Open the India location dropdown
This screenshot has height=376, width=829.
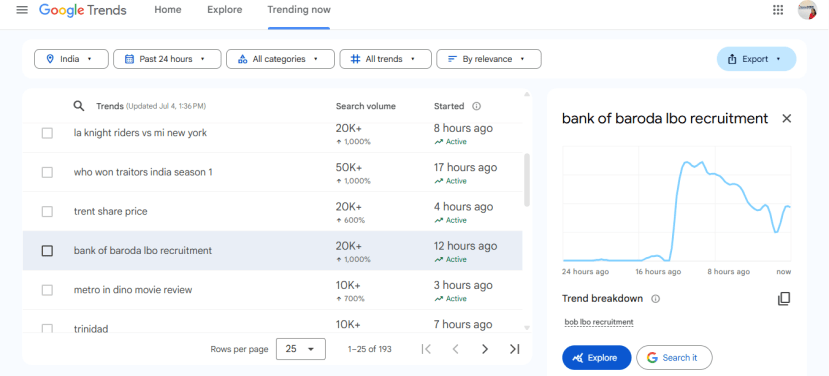coord(71,59)
